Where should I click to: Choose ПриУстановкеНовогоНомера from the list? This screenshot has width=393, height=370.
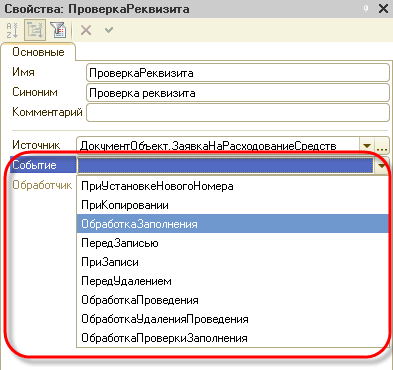(x=233, y=186)
